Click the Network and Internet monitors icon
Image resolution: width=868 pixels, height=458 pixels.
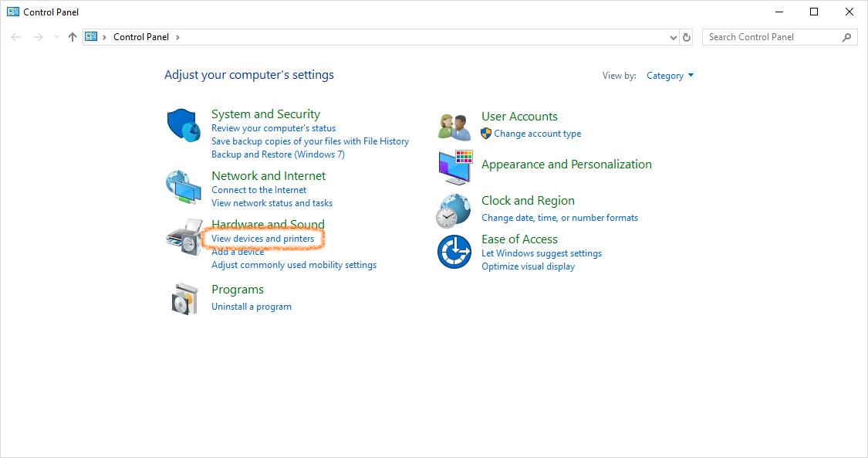click(184, 186)
